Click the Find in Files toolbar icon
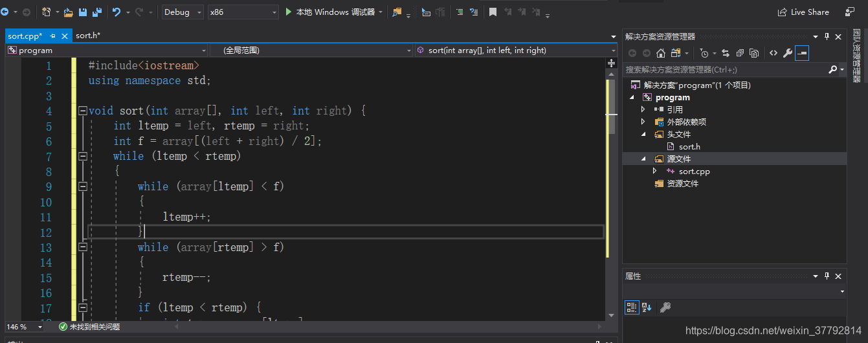The width and height of the screenshot is (868, 343). (397, 12)
